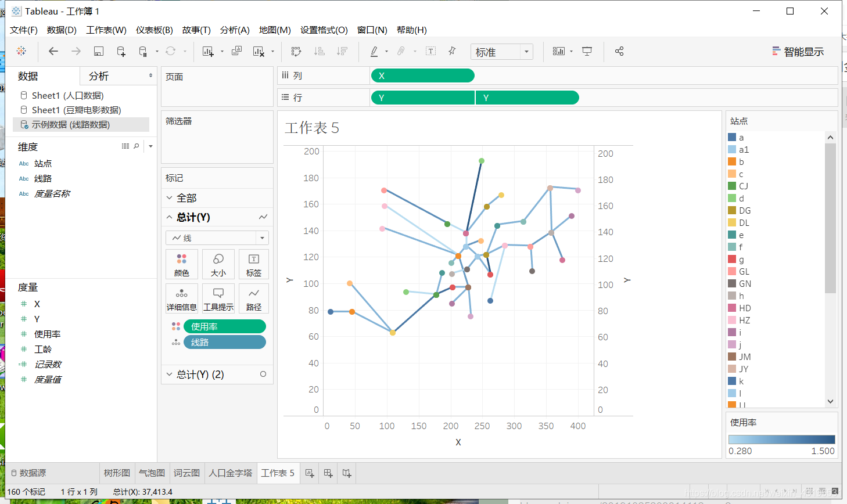
Task: Go to the 数据源 tab
Action: (28, 473)
